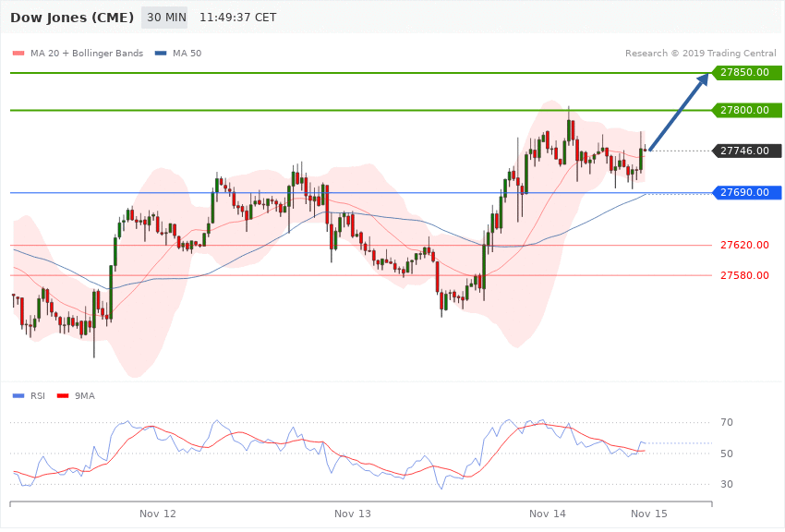Click the RSI legend label
This screenshot has height=532, width=785.
(38, 396)
